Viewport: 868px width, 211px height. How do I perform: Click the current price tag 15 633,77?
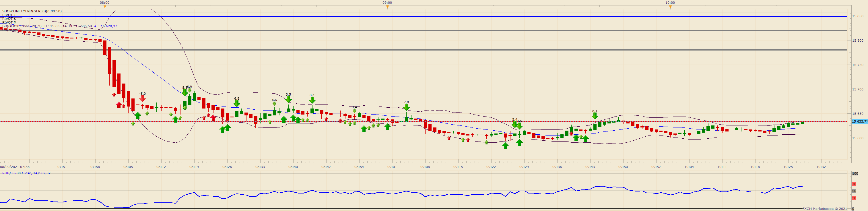859,121
